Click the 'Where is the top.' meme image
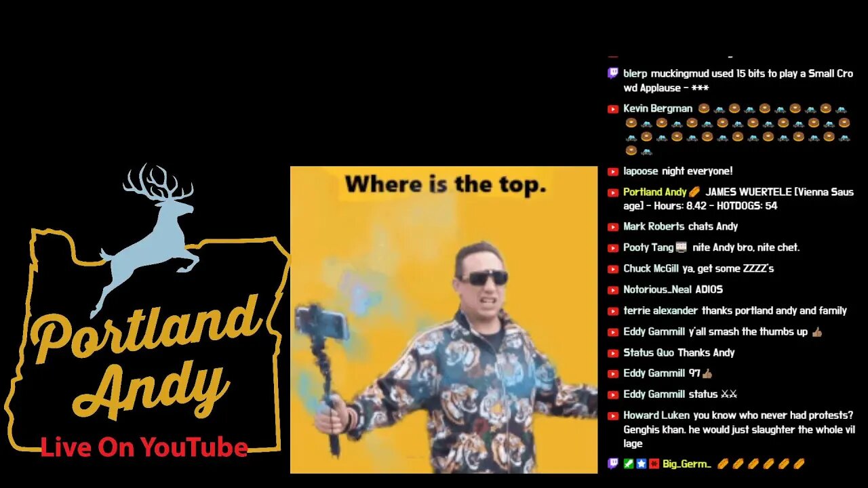 pyautogui.click(x=443, y=320)
